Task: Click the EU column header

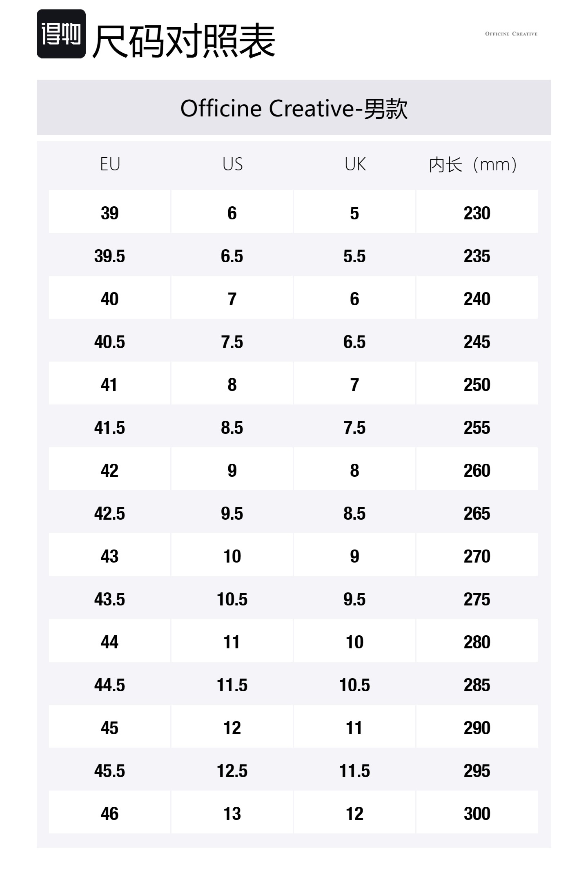Action: 110,164
